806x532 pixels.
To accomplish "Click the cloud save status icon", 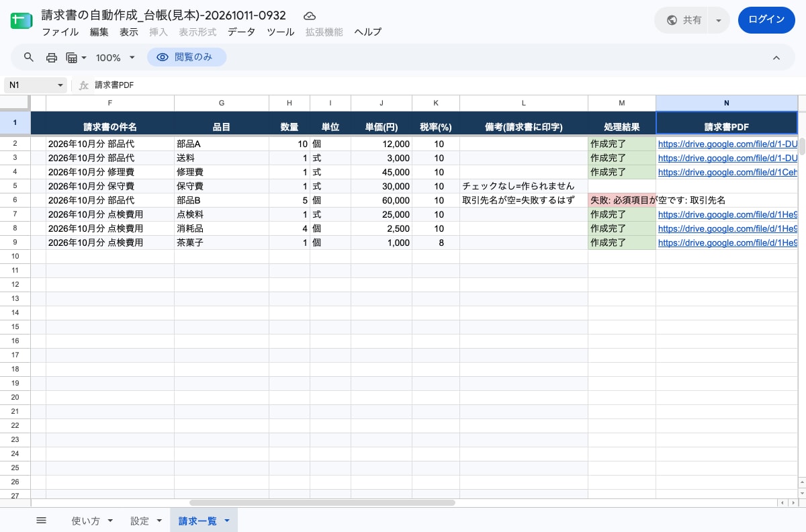I will tap(310, 15).
